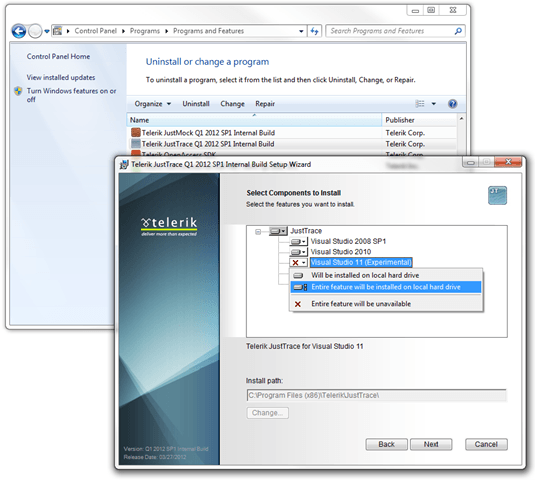This screenshot has width=535, height=480.
Task: Open the Organize menu
Action: tap(153, 104)
